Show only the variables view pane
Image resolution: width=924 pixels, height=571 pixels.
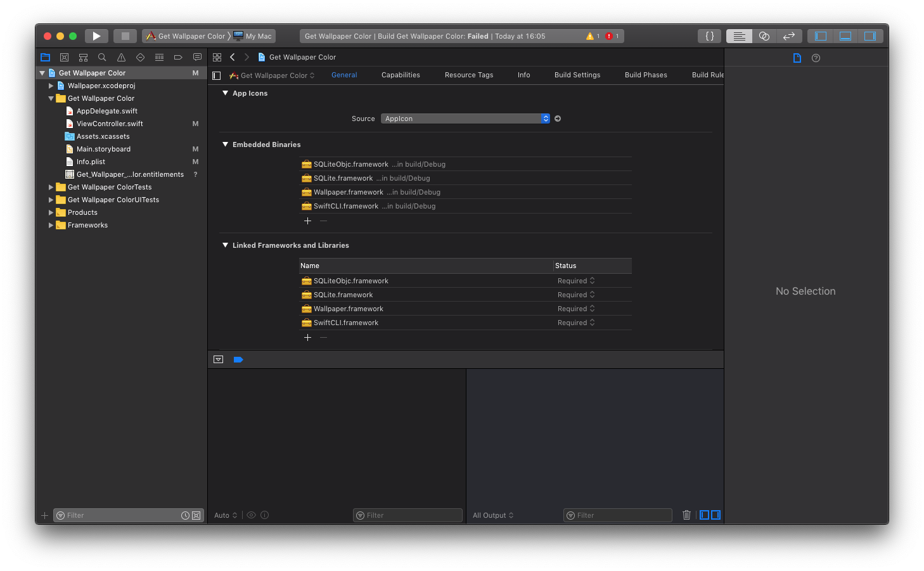pos(704,515)
